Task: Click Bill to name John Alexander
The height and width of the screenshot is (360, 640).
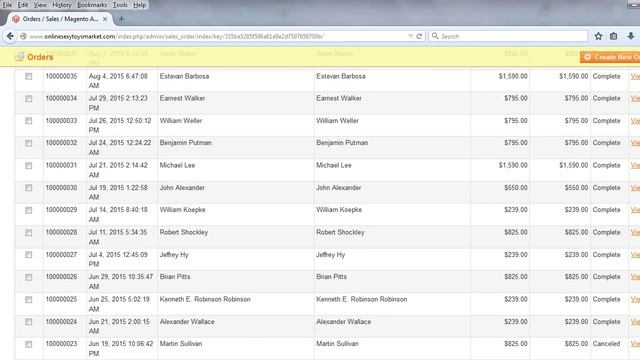Action: click(182, 188)
